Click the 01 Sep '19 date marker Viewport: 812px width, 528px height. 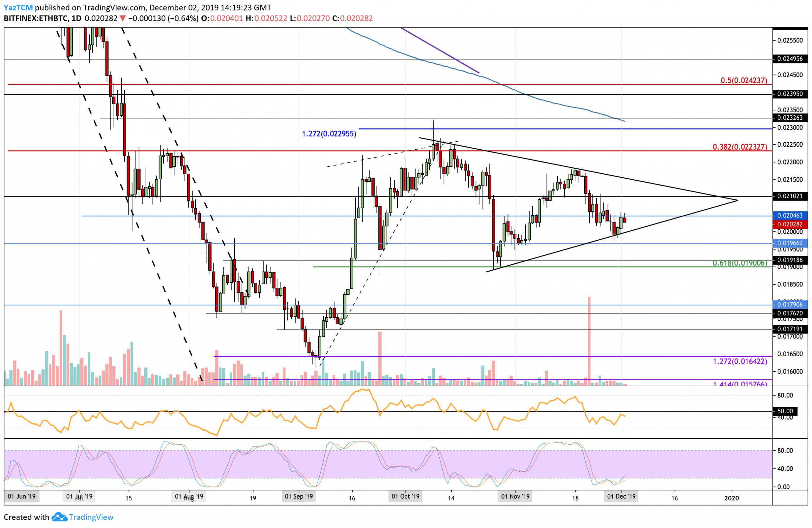tap(299, 496)
